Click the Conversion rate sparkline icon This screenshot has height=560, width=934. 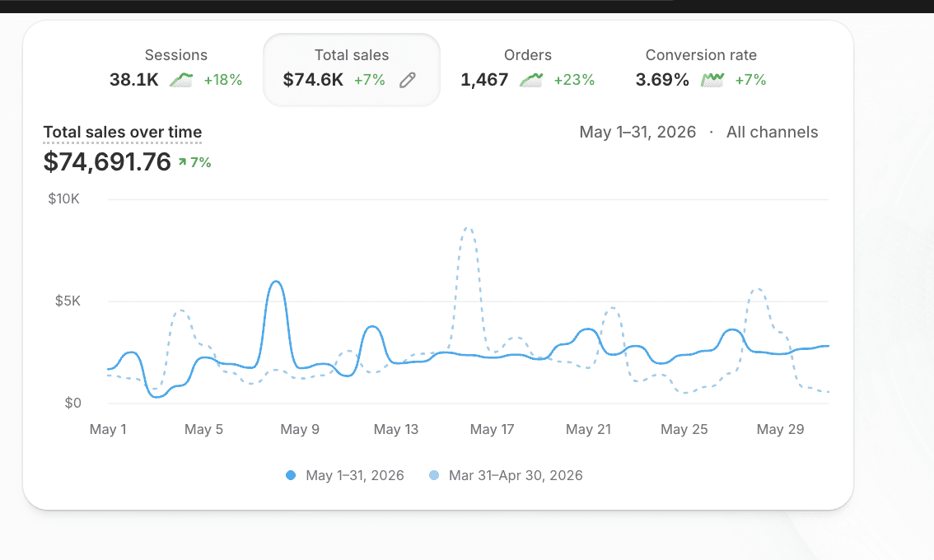pyautogui.click(x=712, y=80)
